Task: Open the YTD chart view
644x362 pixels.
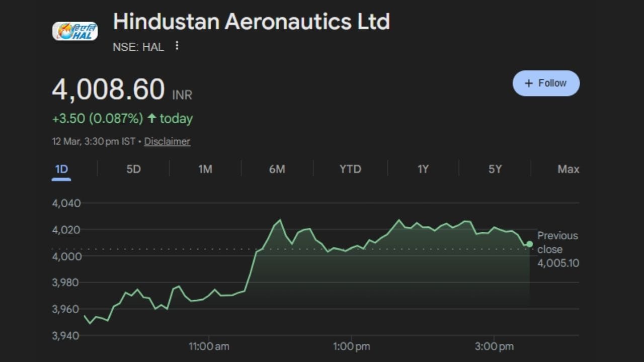Action: coord(350,169)
